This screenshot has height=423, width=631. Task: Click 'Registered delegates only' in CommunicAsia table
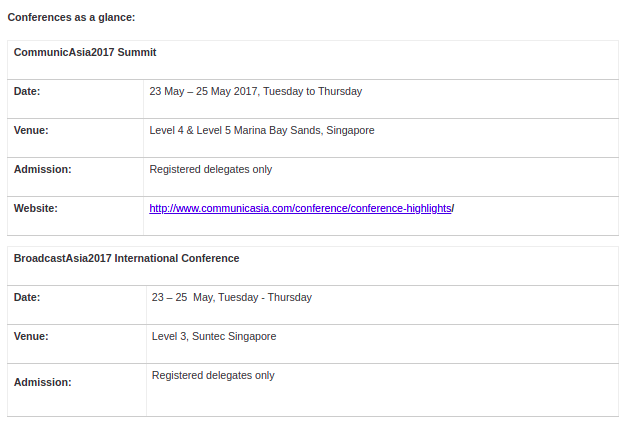[x=210, y=169]
